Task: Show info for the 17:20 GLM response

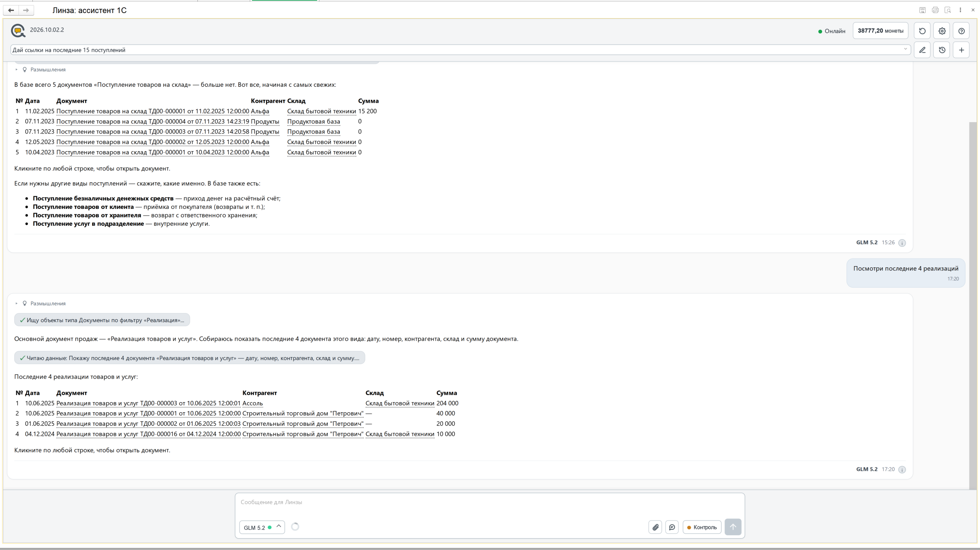Action: coord(902,470)
